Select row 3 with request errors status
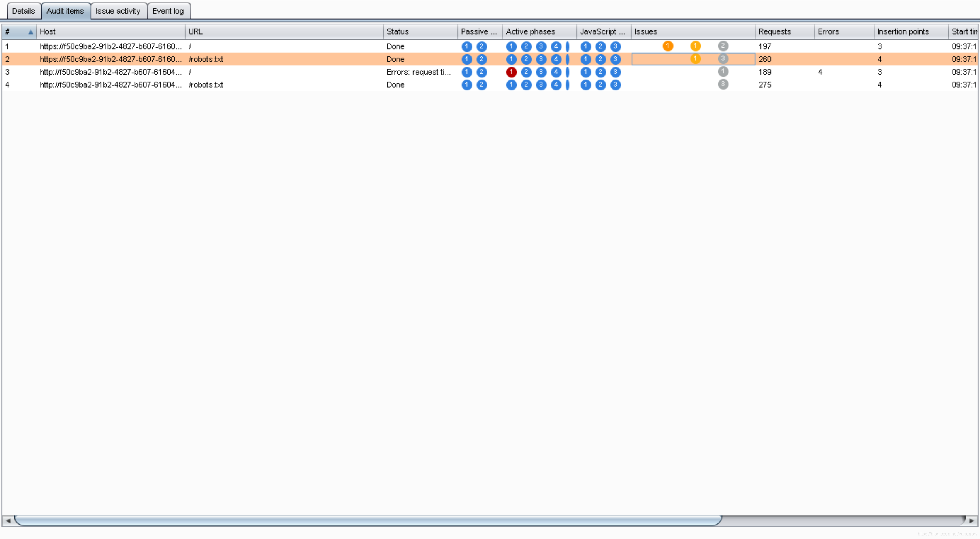The image size is (980, 539). pyautogui.click(x=418, y=72)
